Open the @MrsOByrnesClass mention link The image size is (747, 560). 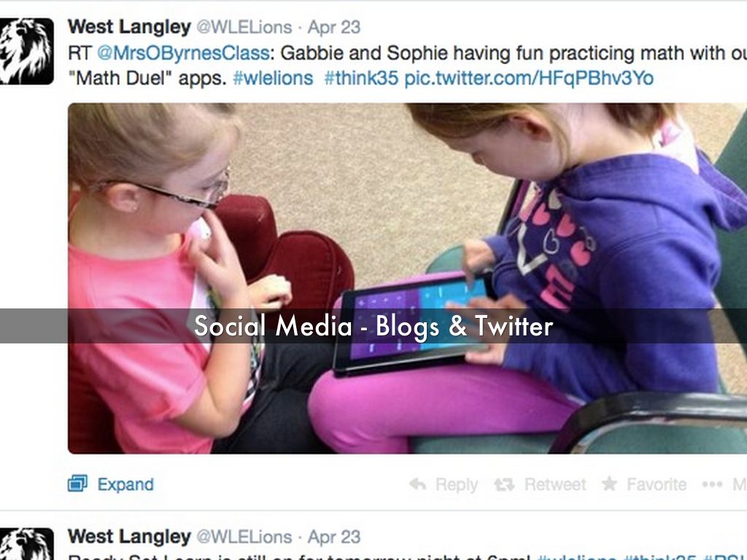(x=183, y=52)
